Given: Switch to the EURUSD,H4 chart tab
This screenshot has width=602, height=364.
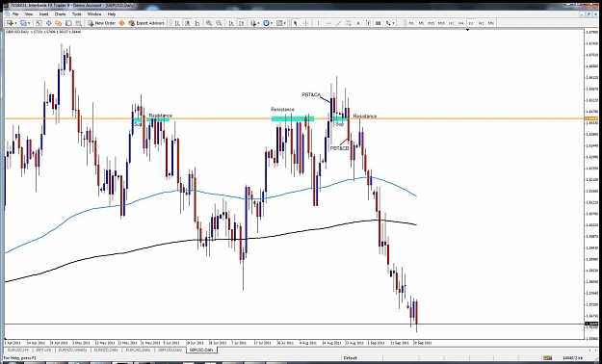Looking at the screenshot, I should click(18, 350).
